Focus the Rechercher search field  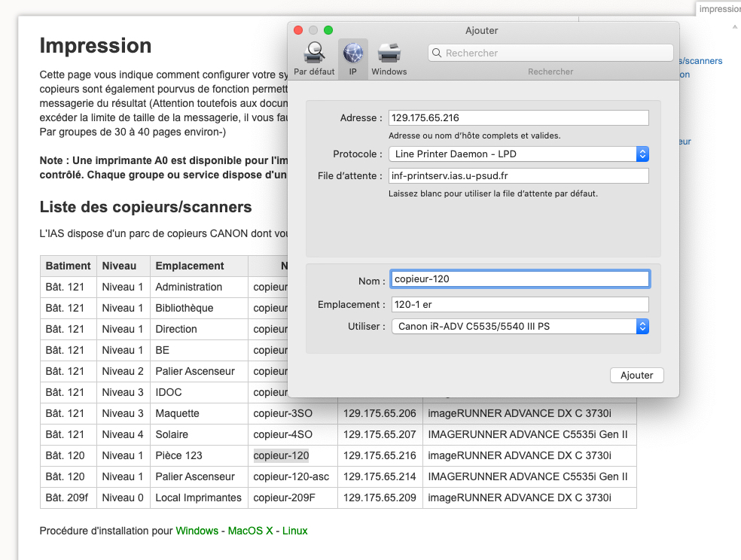tap(550, 53)
